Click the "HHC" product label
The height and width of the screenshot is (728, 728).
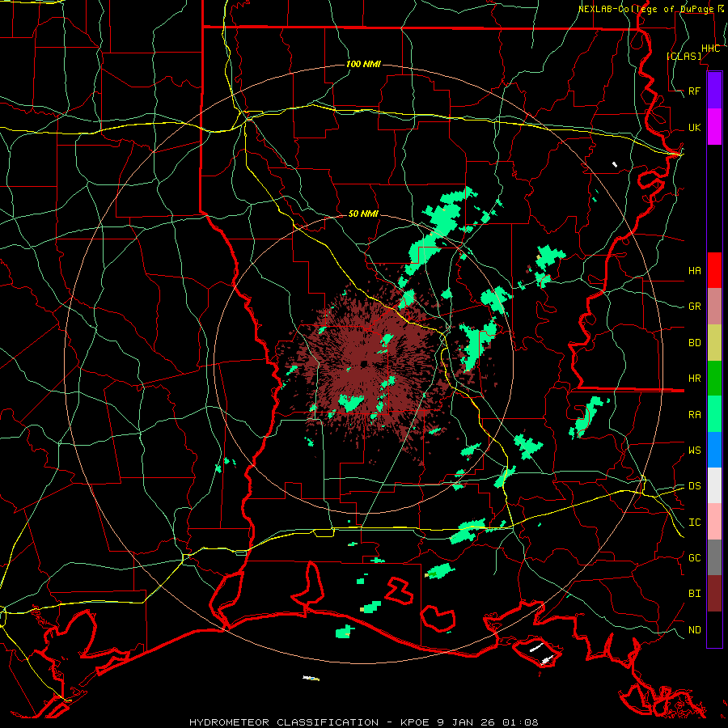711,49
